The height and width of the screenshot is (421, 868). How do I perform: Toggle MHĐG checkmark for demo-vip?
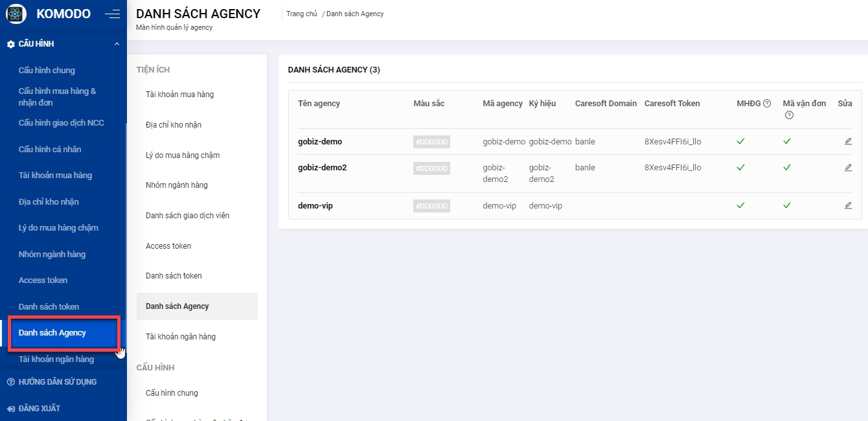(x=740, y=205)
